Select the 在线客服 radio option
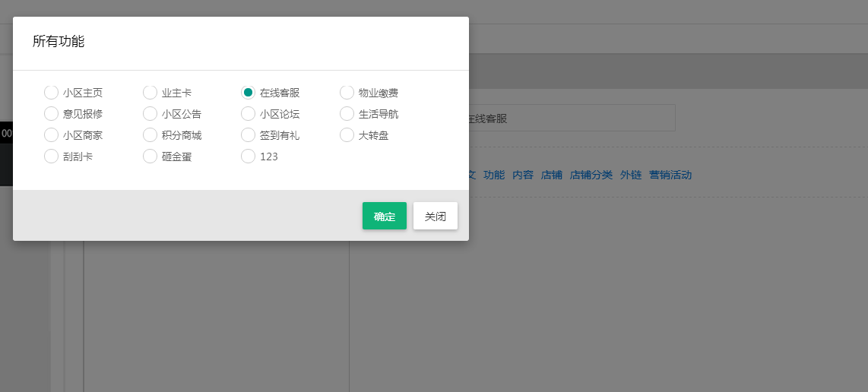868x392 pixels. tap(248, 93)
